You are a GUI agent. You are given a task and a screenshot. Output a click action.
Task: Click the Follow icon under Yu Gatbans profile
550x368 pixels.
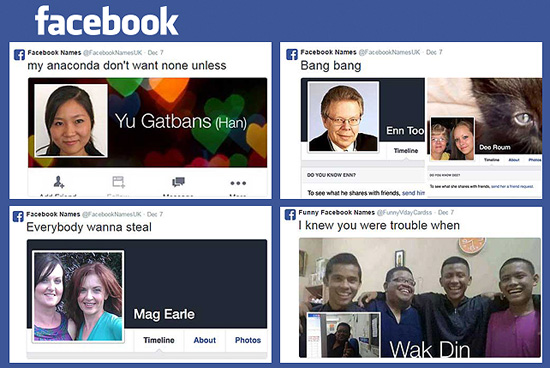[x=119, y=182]
